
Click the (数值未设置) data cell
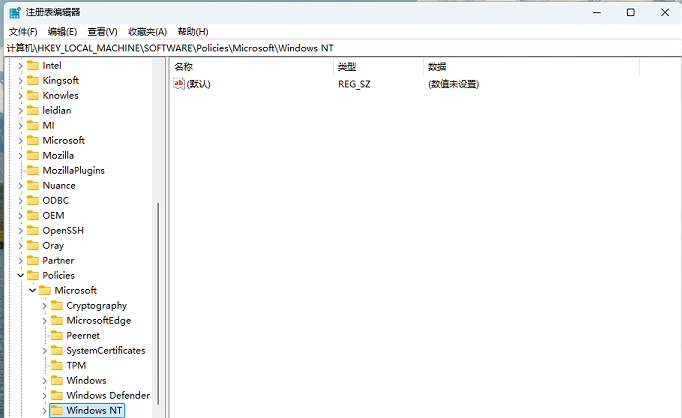pos(453,84)
